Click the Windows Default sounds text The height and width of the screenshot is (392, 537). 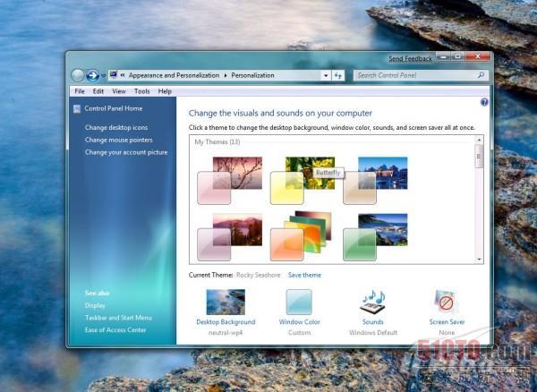point(373,332)
